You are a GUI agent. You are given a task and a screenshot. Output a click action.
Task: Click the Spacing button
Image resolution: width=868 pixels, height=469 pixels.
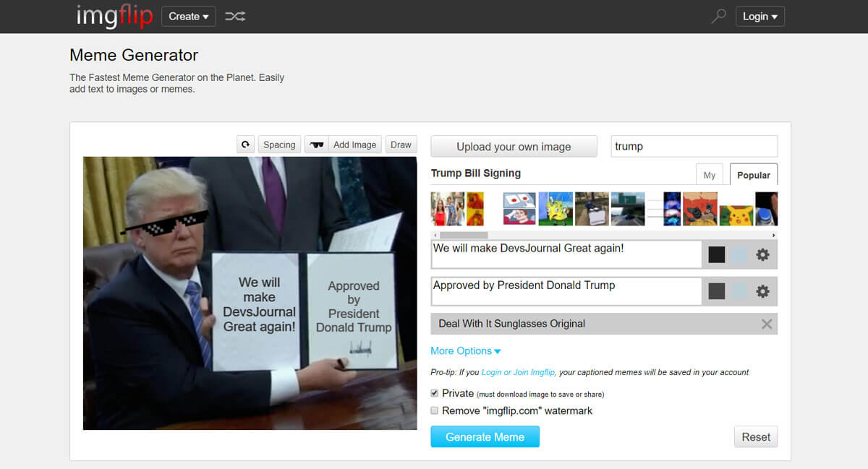click(x=279, y=145)
